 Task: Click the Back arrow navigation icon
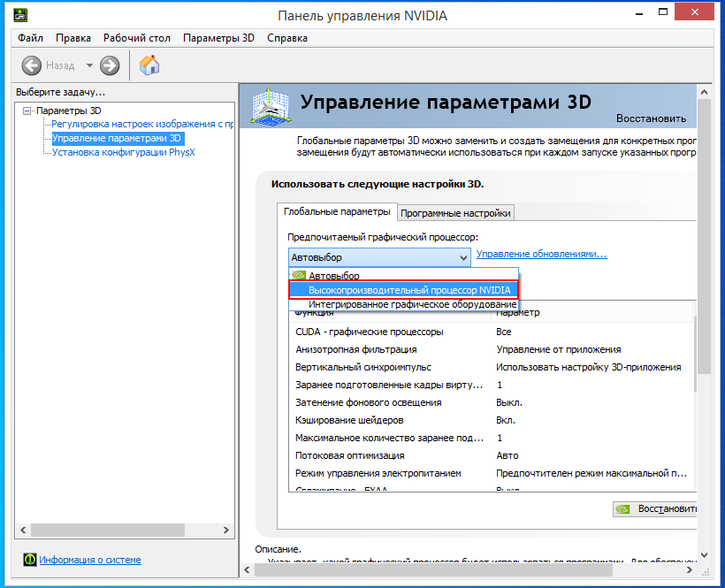[32, 65]
